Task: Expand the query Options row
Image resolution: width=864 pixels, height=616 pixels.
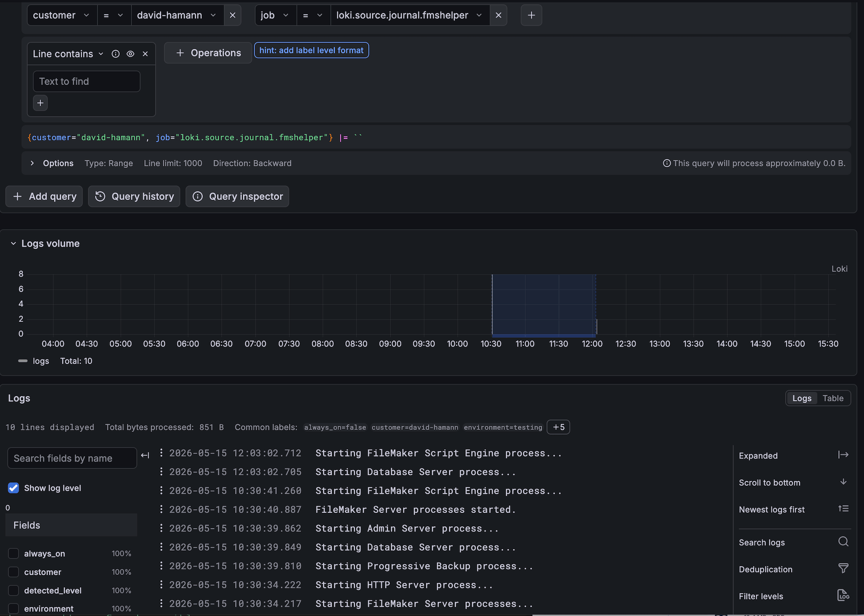Action: 32,163
